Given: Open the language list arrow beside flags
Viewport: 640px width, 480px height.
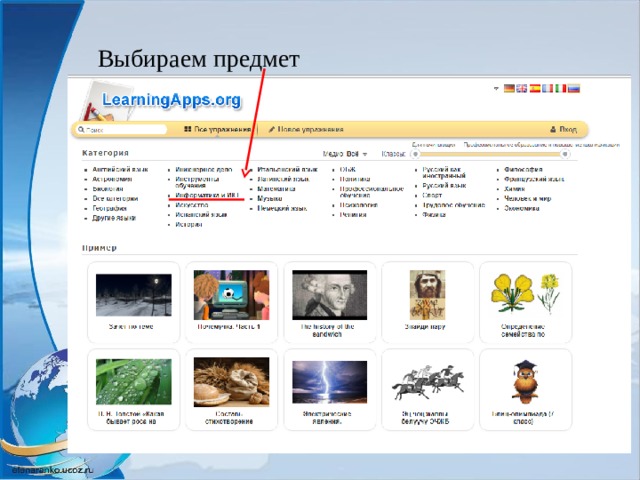Looking at the screenshot, I should pyautogui.click(x=496, y=88).
